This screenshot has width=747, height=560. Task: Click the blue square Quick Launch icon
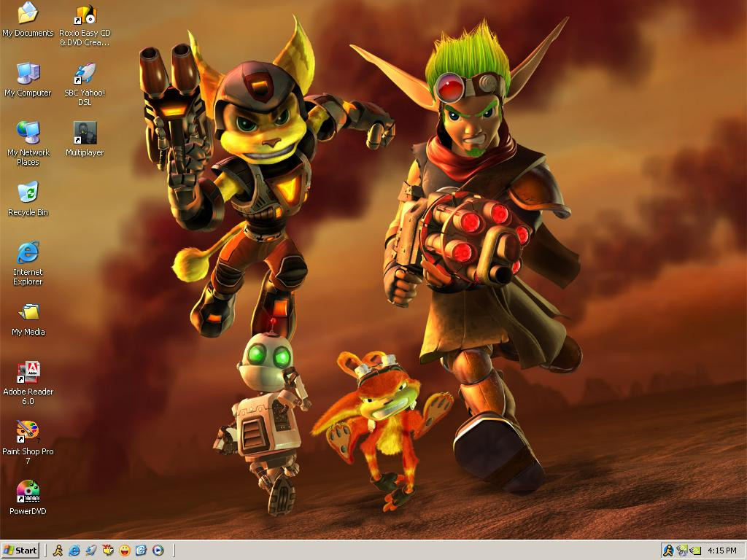pos(141,551)
